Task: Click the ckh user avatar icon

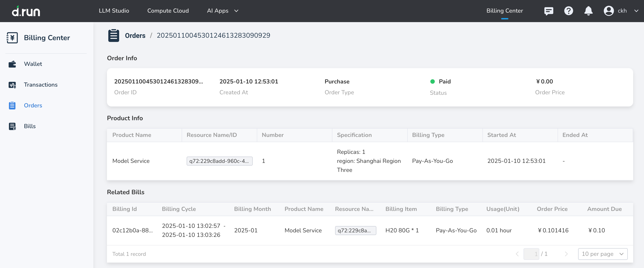Action: tap(609, 11)
